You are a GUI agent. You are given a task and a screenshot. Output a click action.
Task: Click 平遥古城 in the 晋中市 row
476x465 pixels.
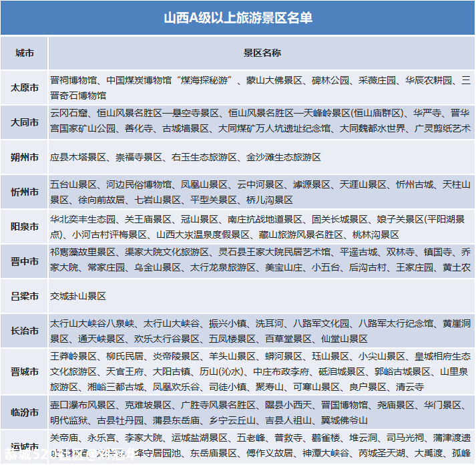pos(359,252)
